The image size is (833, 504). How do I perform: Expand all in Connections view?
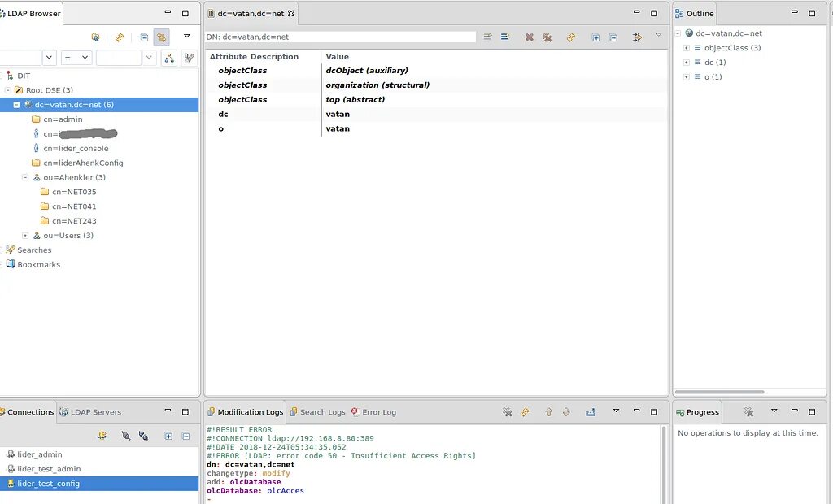click(x=168, y=437)
